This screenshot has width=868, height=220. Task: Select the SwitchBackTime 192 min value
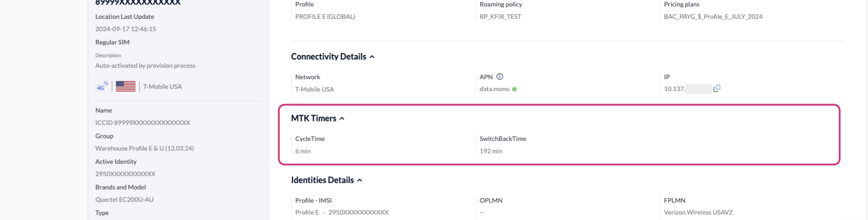(491, 151)
